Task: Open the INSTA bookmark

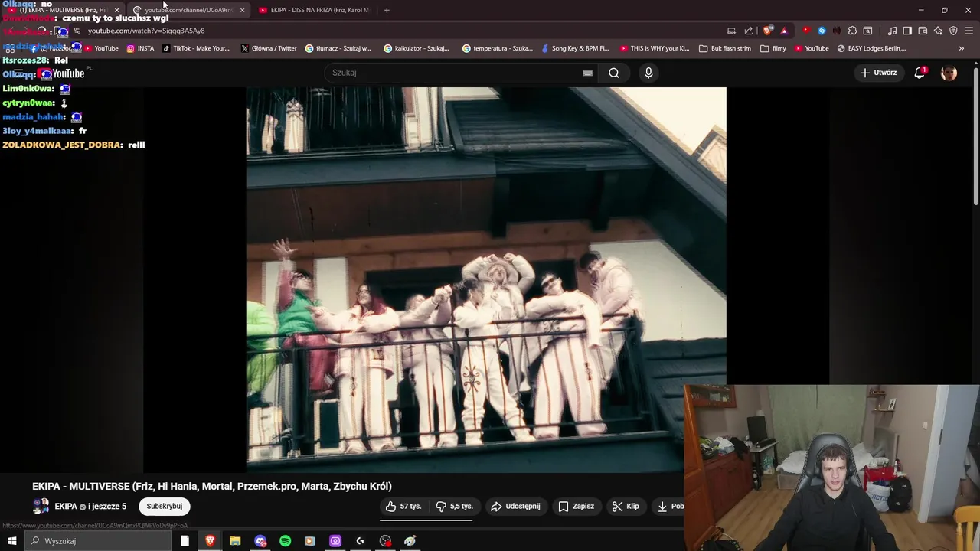Action: tap(140, 48)
